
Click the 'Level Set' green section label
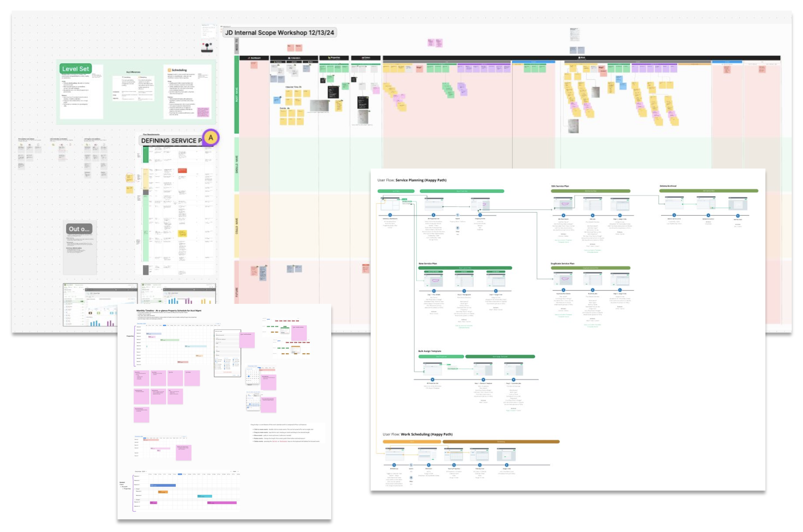pyautogui.click(x=75, y=69)
